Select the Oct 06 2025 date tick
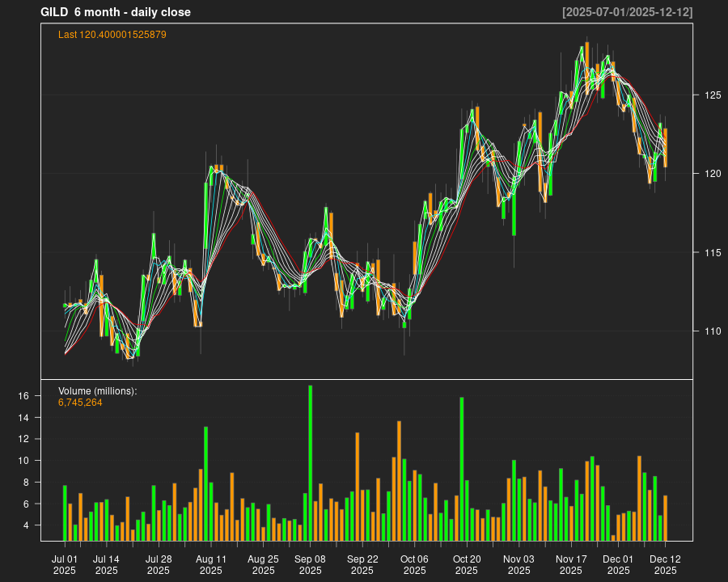 (414, 564)
